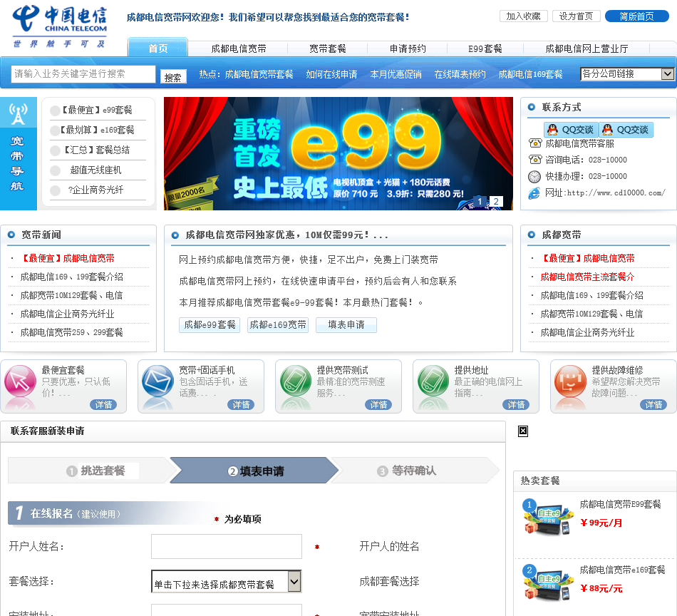Switch banner to slide 2
Viewport: 677px width, 616px height.
(496, 201)
